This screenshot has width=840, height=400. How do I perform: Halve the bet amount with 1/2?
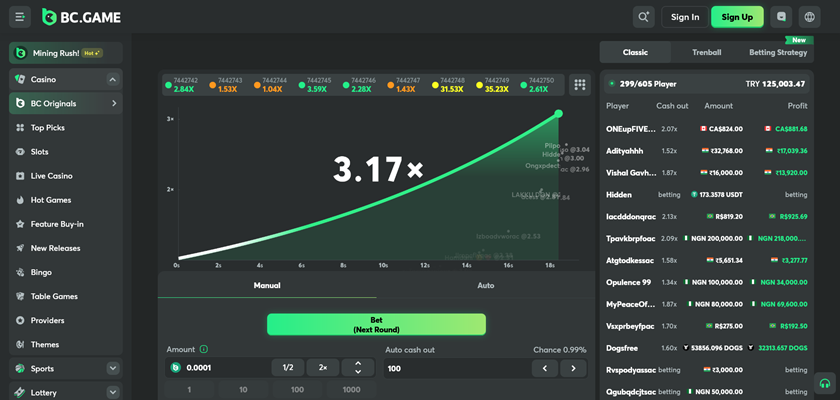click(287, 368)
